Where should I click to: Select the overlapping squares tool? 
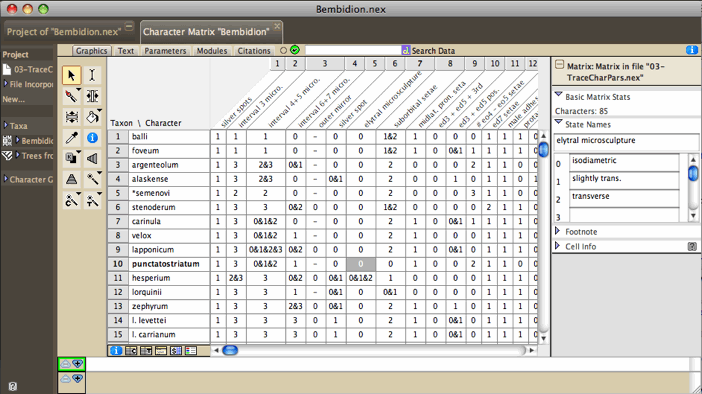[72, 158]
